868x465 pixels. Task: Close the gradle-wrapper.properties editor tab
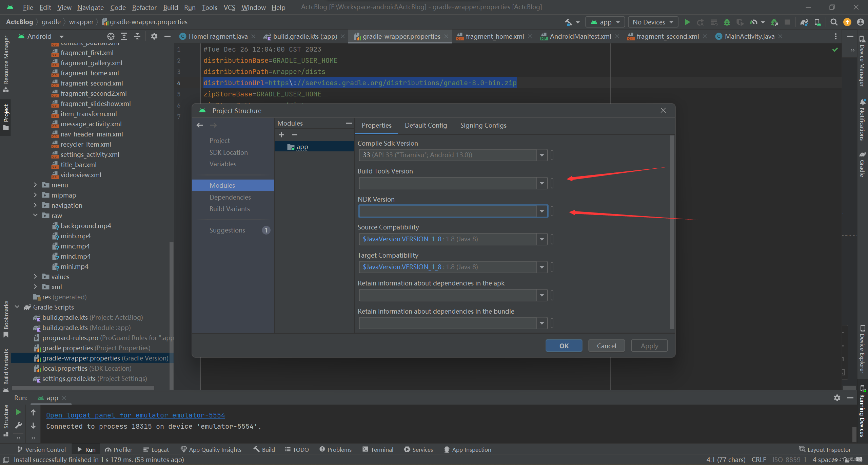tap(446, 36)
